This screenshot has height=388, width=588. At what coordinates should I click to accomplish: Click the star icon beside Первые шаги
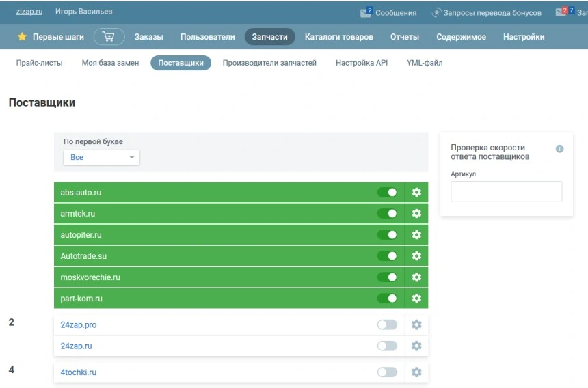[22, 36]
